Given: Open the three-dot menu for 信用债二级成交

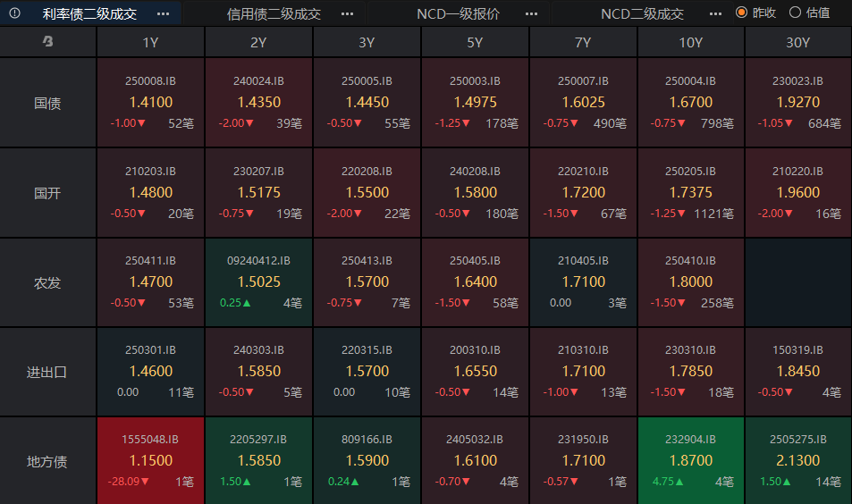Looking at the screenshot, I should click(x=347, y=13).
